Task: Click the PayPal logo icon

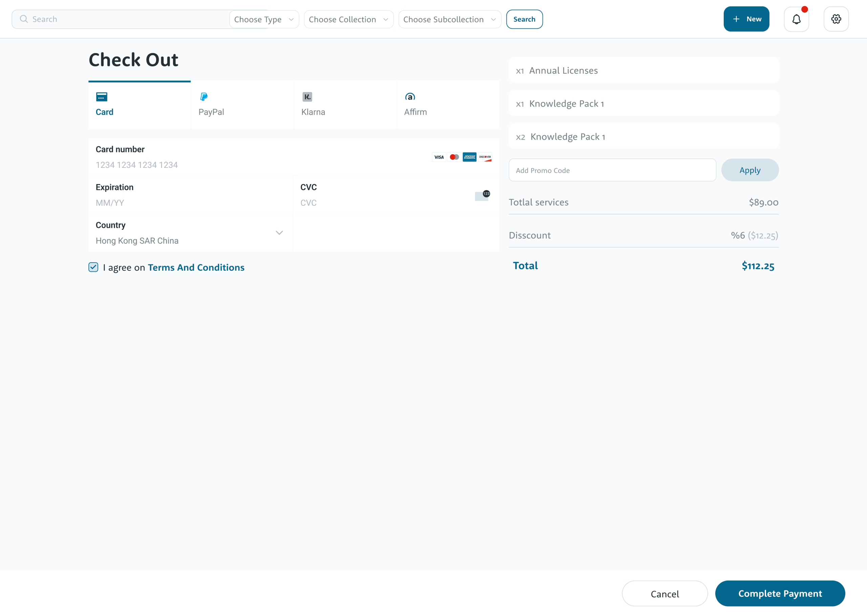Action: 204,97
